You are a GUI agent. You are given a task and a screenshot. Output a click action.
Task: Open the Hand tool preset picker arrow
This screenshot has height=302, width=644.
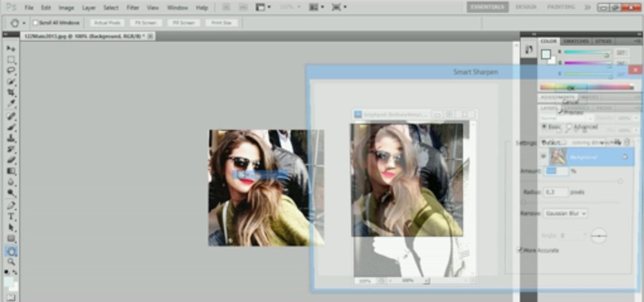pyautogui.click(x=24, y=23)
